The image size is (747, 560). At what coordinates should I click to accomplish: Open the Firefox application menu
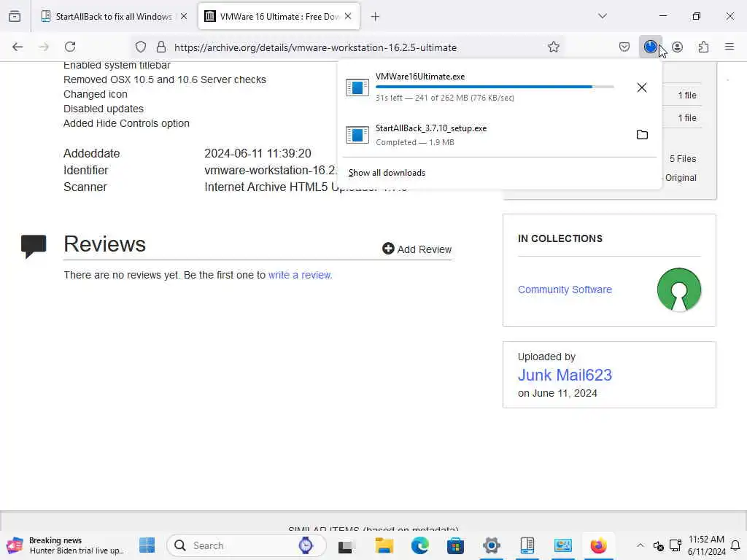pos(729,47)
